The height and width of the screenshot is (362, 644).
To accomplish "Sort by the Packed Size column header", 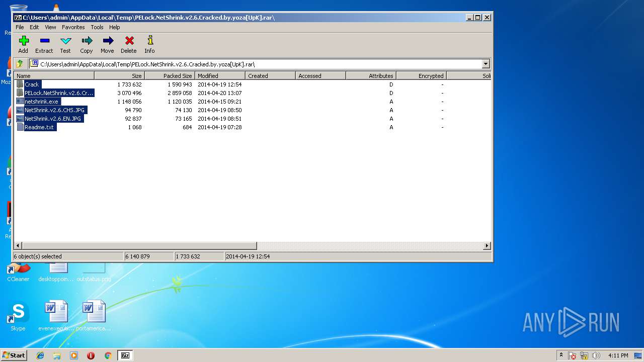I will coord(170,76).
